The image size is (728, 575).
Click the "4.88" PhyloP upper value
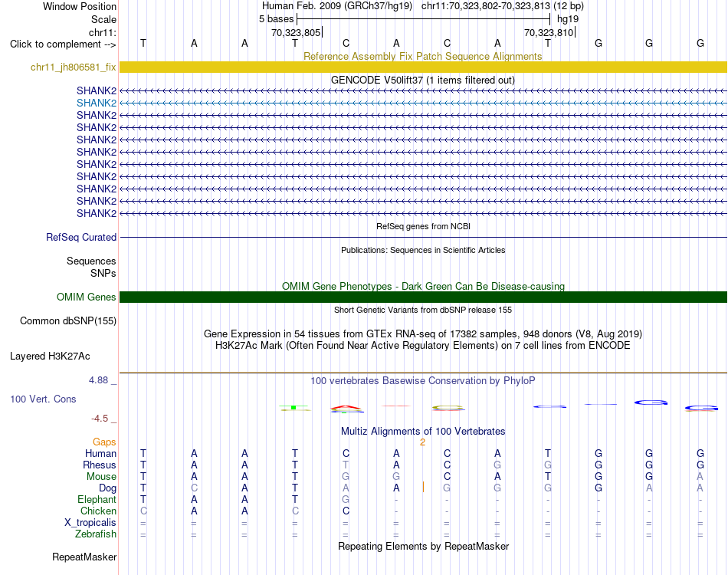(98, 380)
